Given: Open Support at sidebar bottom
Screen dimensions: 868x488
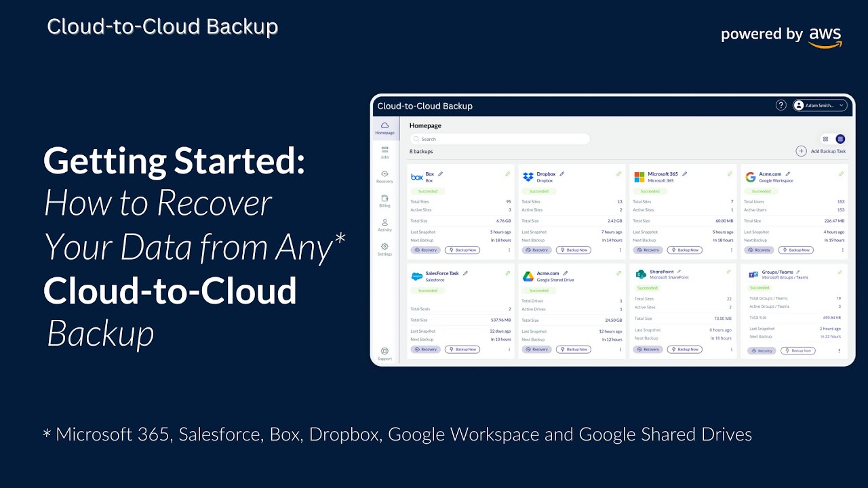Looking at the screenshot, I should (384, 354).
